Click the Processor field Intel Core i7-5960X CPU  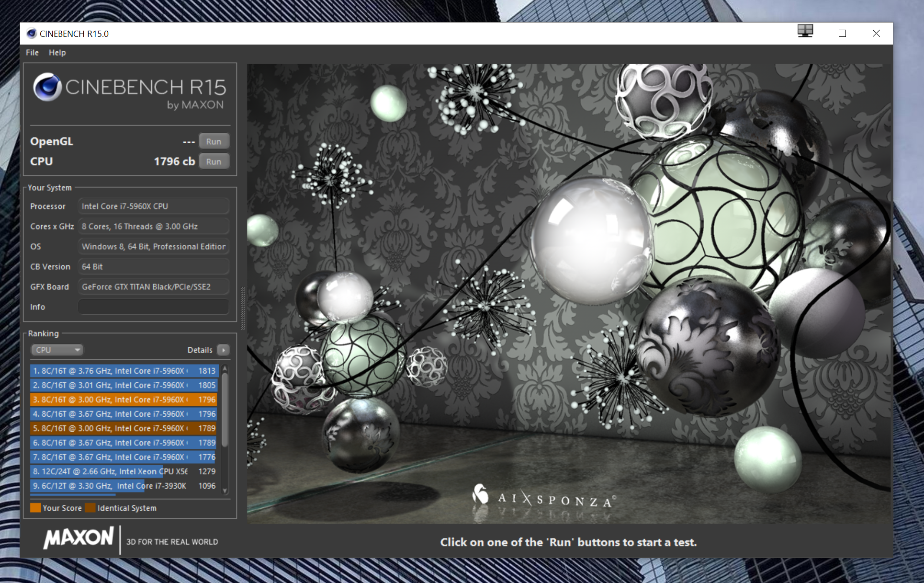153,206
